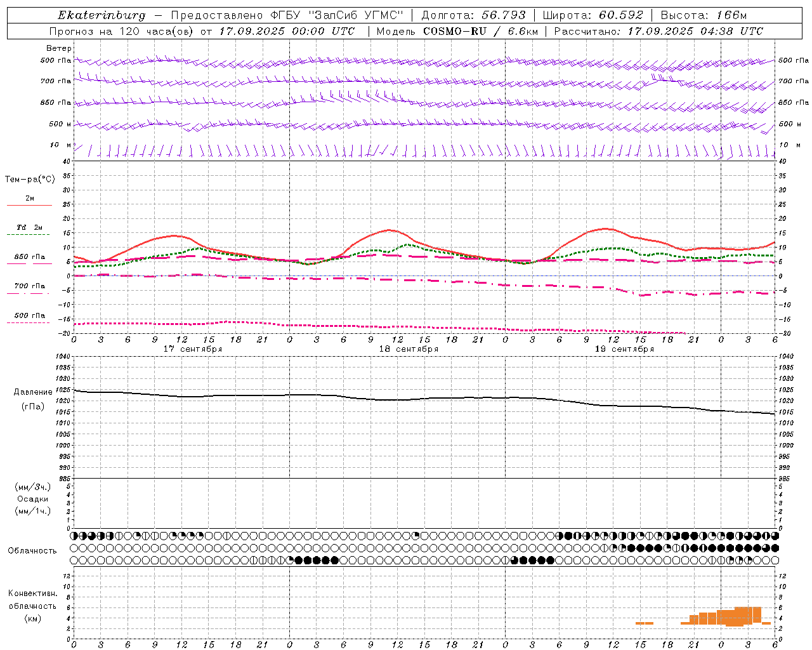Screen dimensions: 812x650
Task: Select the "Модель COSMO-RU / 6.6км" text
Action: [457, 31]
